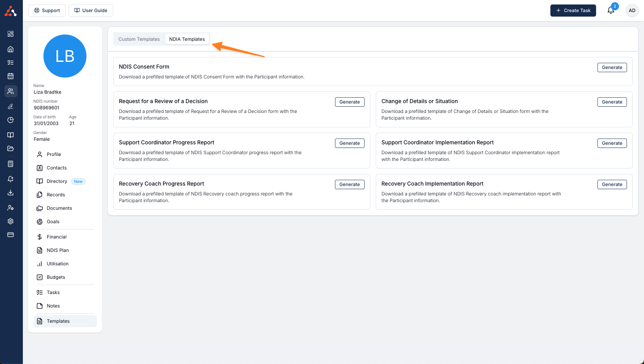Generate Change of Details or Situation form
Image resolution: width=644 pixels, height=364 pixels.
click(x=612, y=102)
